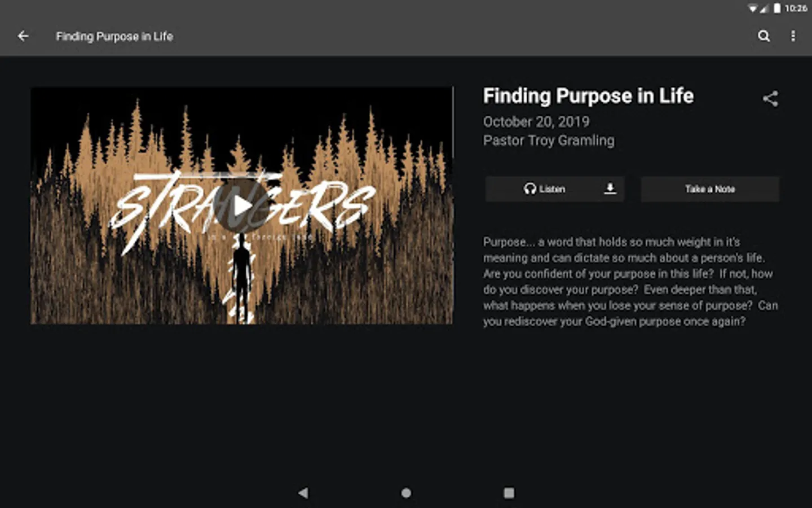The width and height of the screenshot is (812, 508).
Task: Tap the sermon description paragraph
Action: coord(630,282)
